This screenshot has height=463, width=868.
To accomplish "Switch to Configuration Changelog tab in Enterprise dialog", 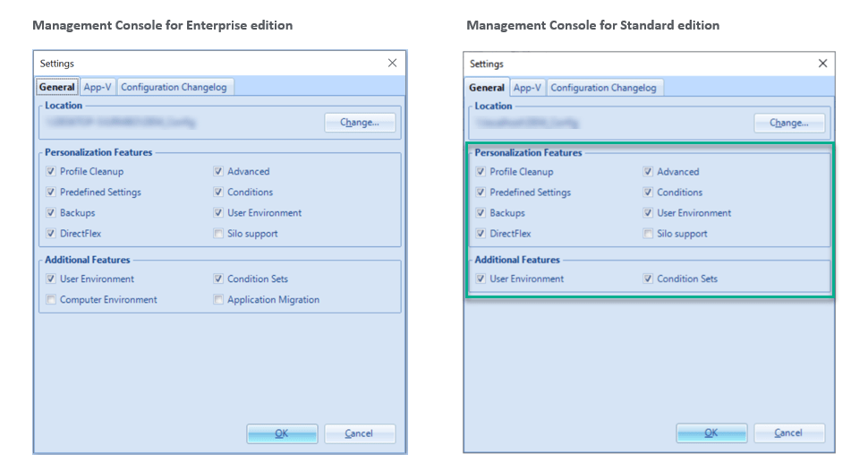I will point(174,87).
